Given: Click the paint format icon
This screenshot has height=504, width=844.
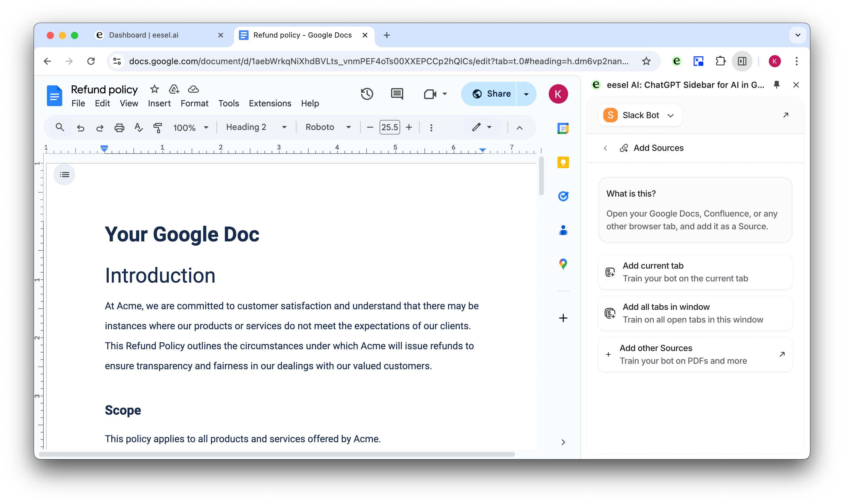Looking at the screenshot, I should [157, 127].
